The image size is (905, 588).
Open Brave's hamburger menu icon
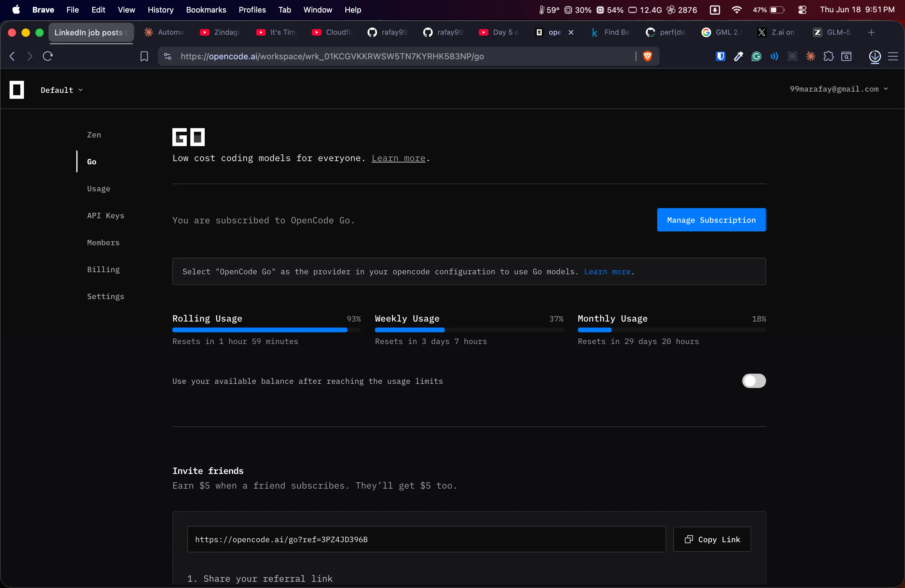893,56
